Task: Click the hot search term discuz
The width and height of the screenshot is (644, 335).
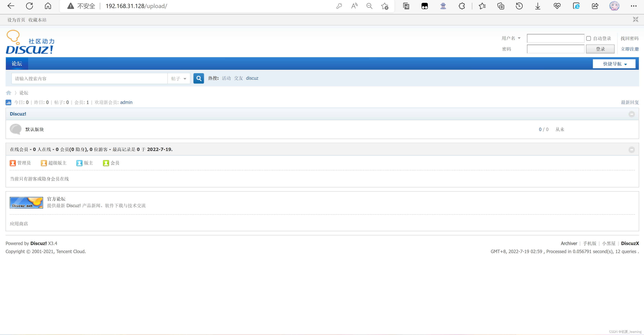Action: pos(252,78)
